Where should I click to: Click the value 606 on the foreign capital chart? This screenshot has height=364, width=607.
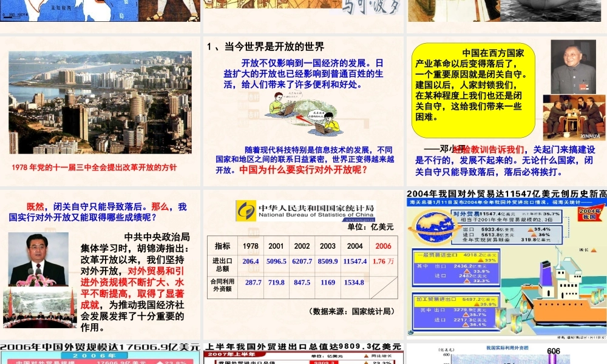(x=553, y=351)
